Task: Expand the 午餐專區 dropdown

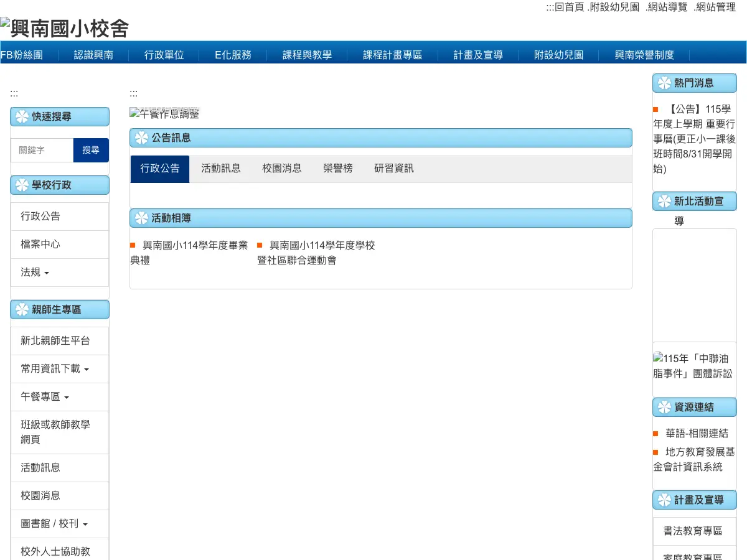Action: coord(60,397)
